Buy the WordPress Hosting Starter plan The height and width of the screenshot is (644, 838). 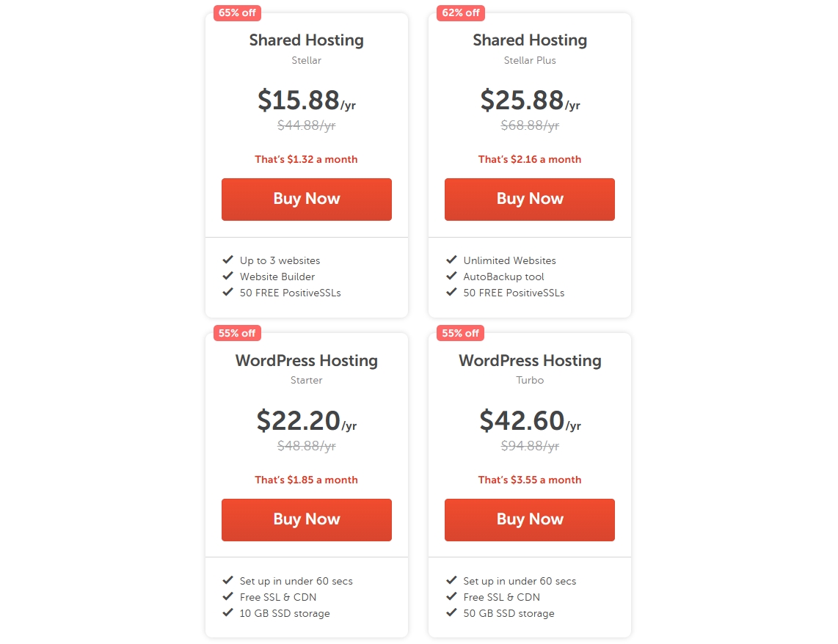coord(306,519)
